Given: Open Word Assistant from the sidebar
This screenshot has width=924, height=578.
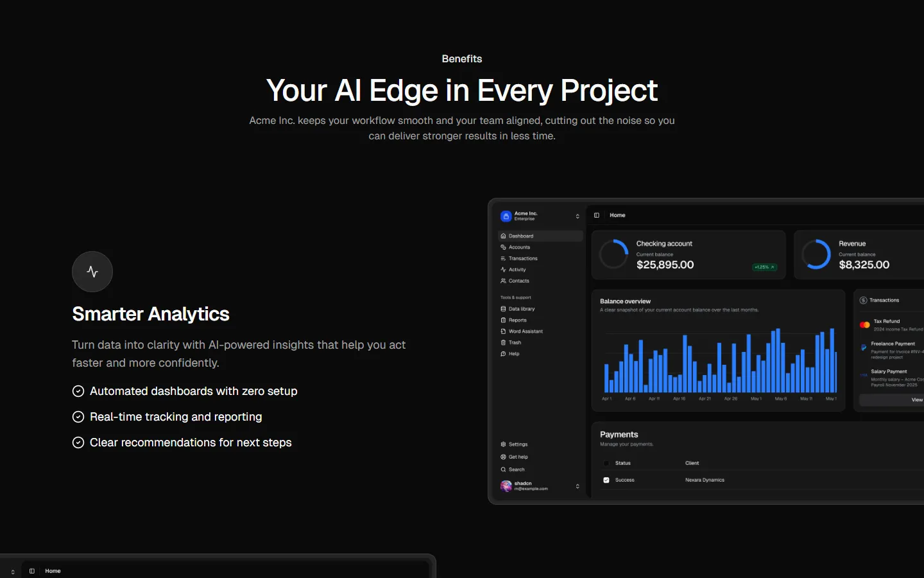Looking at the screenshot, I should [526, 331].
